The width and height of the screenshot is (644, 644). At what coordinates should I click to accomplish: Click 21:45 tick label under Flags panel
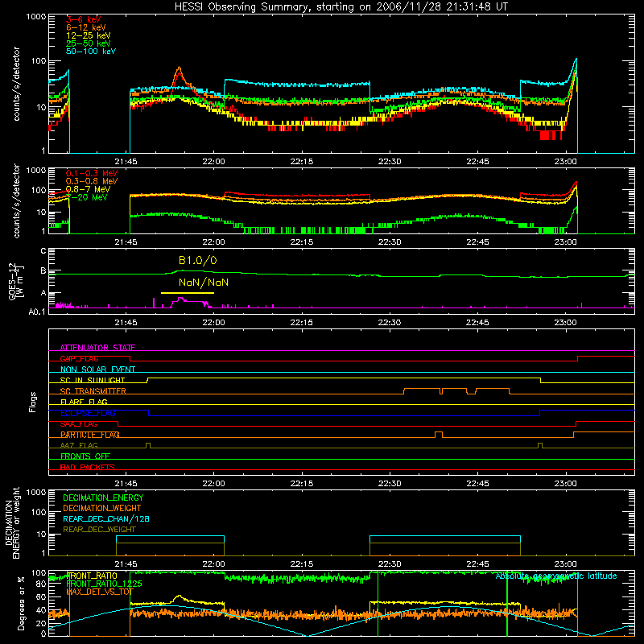coord(126,484)
